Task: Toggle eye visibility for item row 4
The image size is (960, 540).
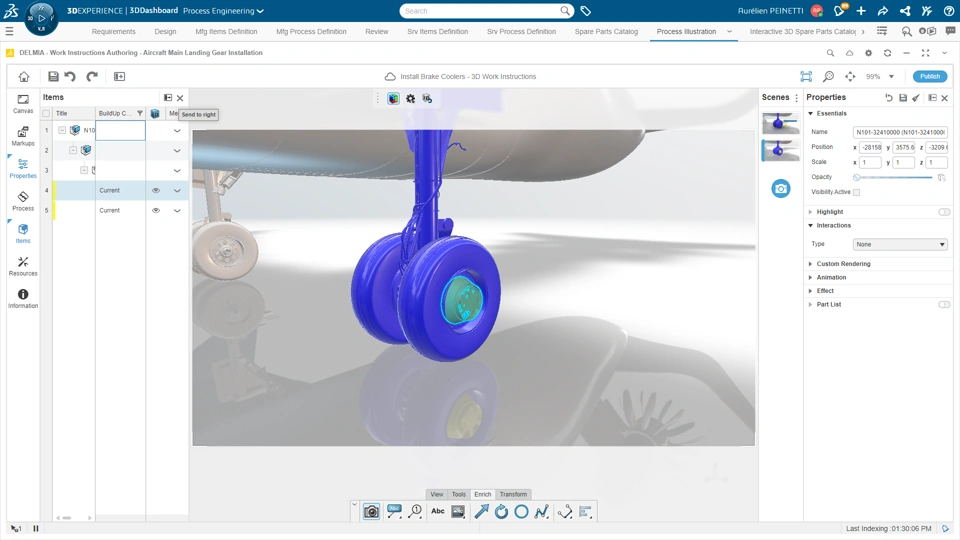Action: tap(156, 190)
